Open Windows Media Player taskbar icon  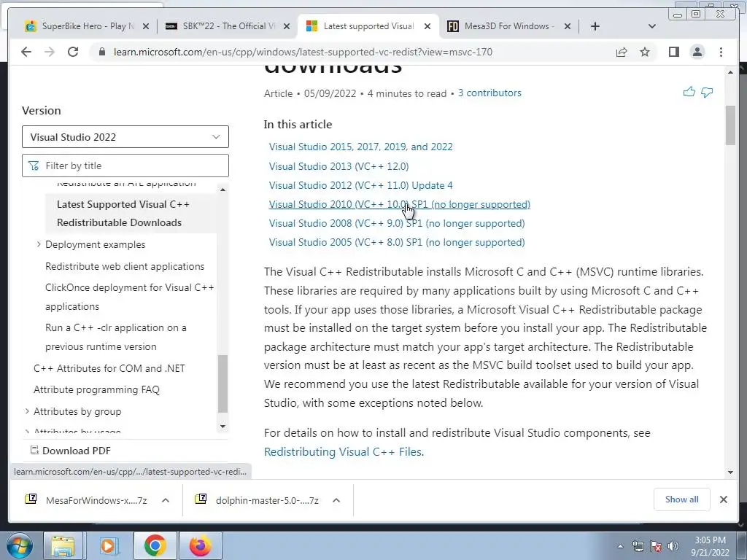(109, 545)
